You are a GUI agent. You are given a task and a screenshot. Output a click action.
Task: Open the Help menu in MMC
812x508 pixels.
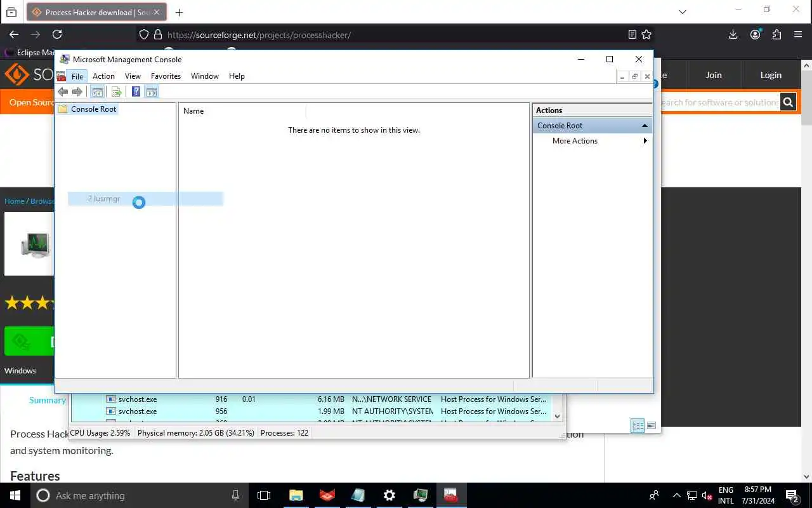pyautogui.click(x=237, y=76)
